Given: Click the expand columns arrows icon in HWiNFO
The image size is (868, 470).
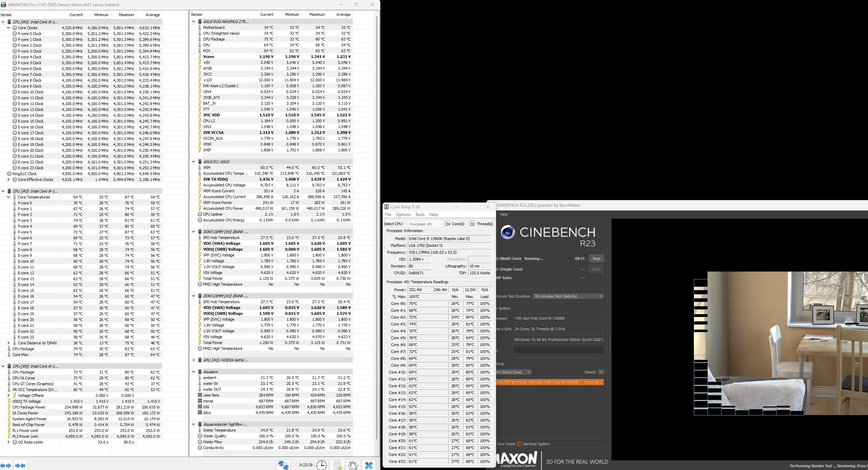Looking at the screenshot, I should tap(6, 466).
